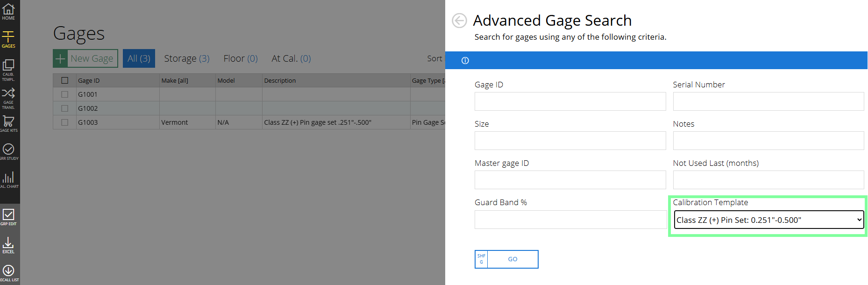This screenshot has width=868, height=285.
Task: Click the Group Edit icon
Action: coord(8,217)
